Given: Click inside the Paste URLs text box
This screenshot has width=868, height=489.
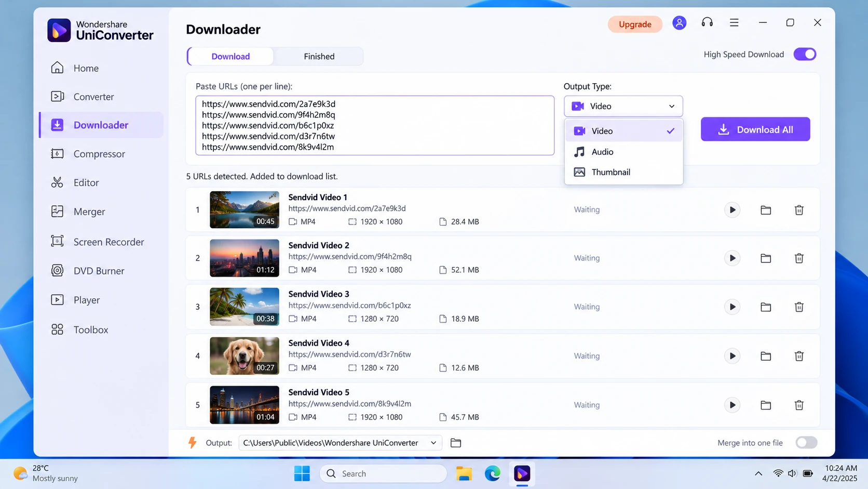Looking at the screenshot, I should (375, 125).
